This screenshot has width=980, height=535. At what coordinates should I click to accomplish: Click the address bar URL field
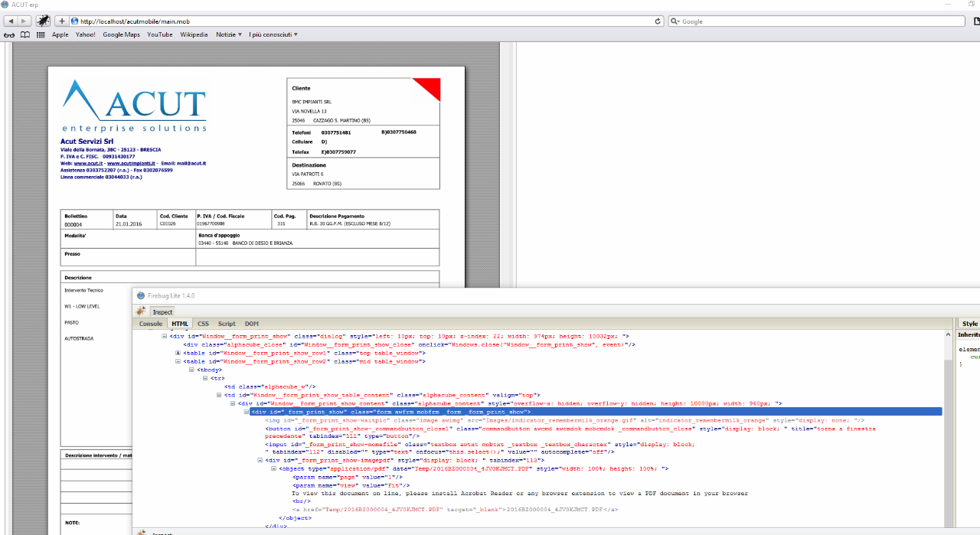(306, 21)
